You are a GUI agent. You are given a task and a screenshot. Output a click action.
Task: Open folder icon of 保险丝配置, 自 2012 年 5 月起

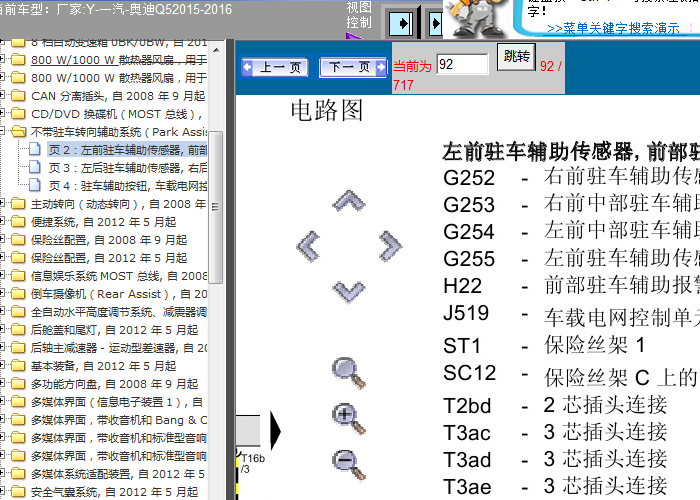pos(18,258)
